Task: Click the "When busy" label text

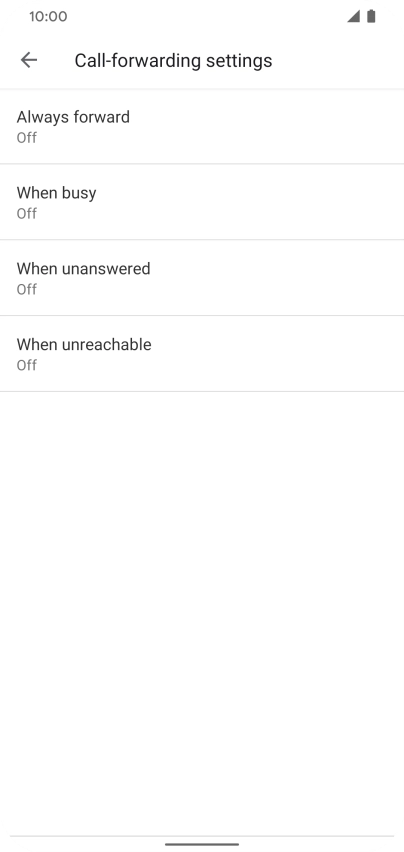Action: click(56, 193)
